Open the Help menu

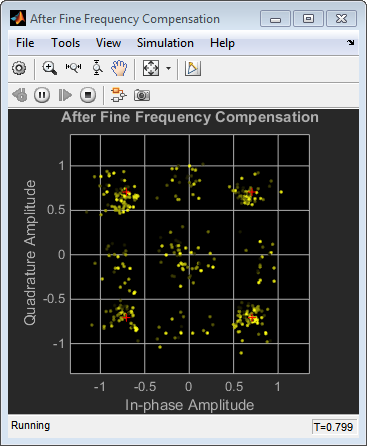click(222, 43)
